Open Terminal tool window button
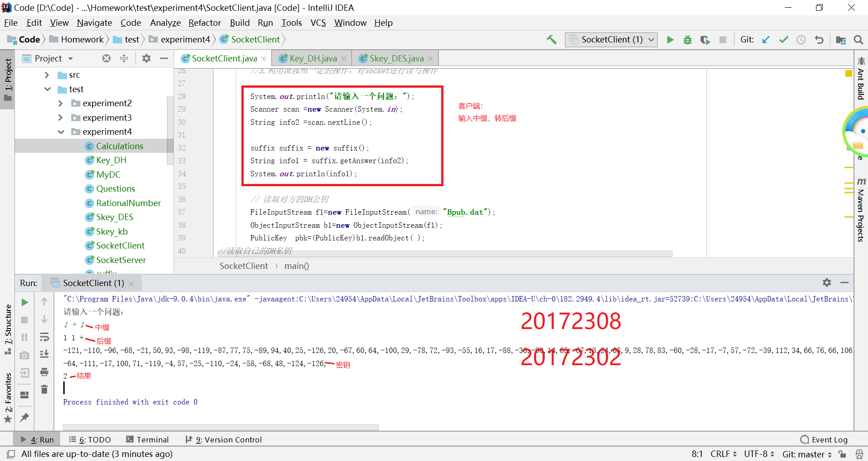The image size is (868, 461). click(x=147, y=439)
